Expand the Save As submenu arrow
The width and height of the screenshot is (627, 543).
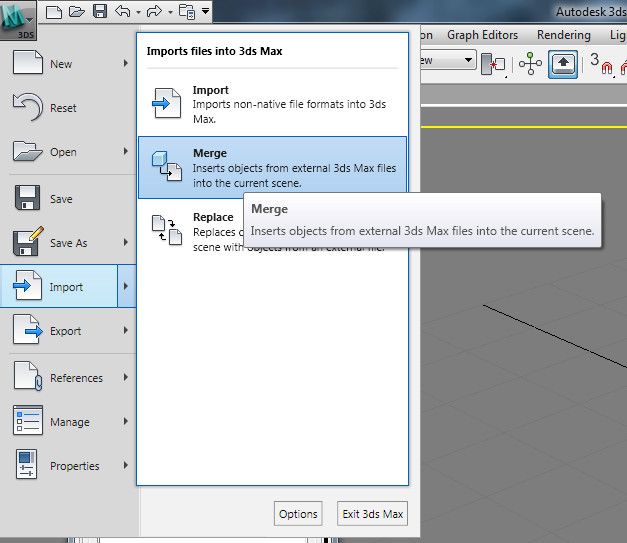point(126,242)
